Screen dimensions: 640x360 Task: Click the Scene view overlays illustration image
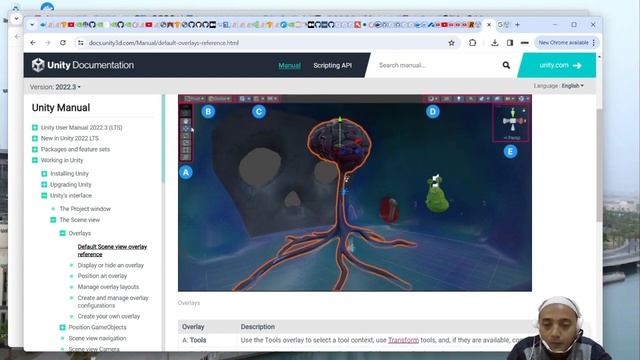[355, 193]
